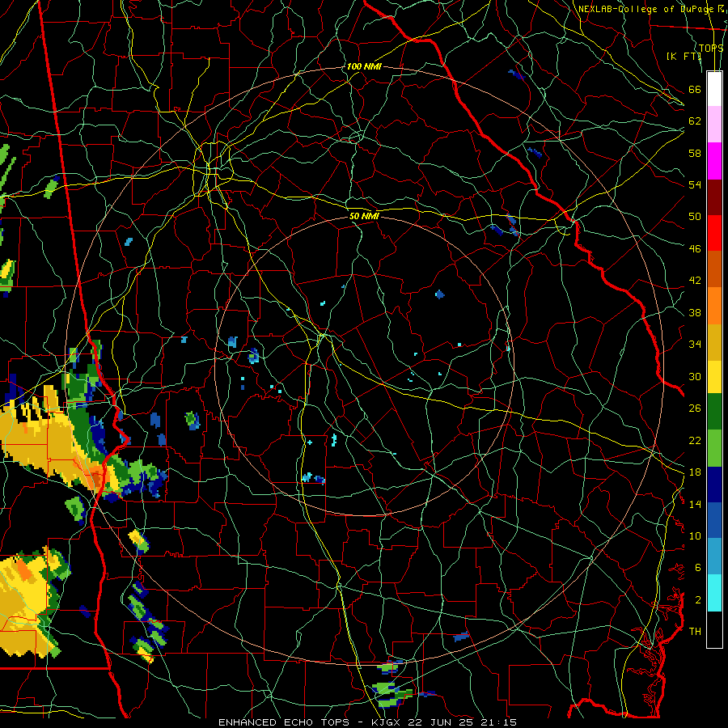Click the "TOPS" legend title

(711, 48)
